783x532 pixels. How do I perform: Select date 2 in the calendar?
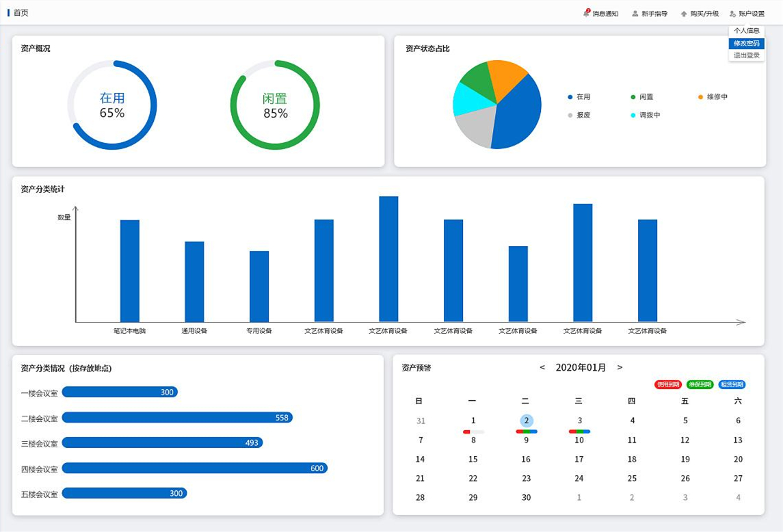point(526,421)
